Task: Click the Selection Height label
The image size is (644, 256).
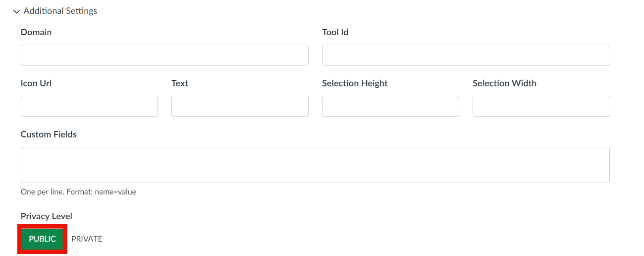Action: tap(355, 83)
